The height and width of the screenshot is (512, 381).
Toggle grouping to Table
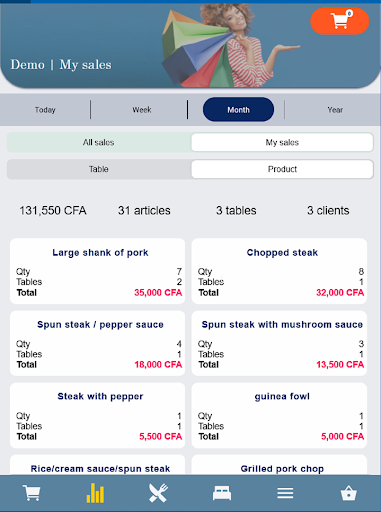pyautogui.click(x=99, y=169)
